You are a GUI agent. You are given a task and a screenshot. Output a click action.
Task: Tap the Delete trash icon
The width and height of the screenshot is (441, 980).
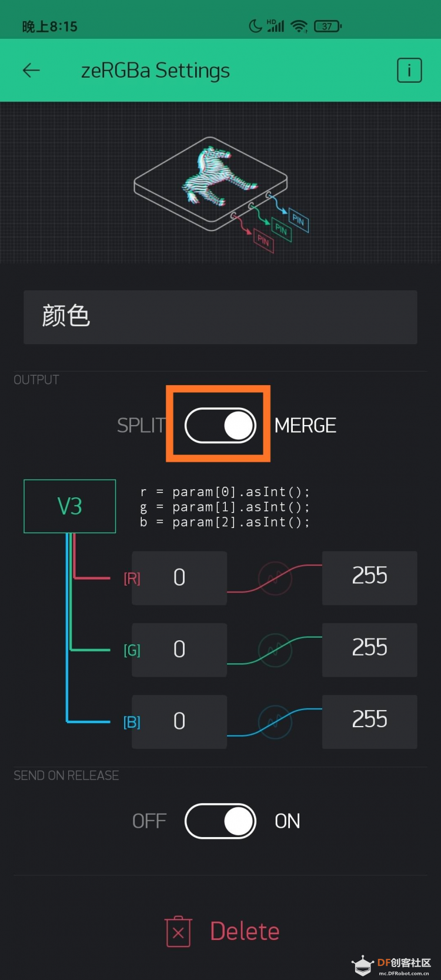[179, 932]
